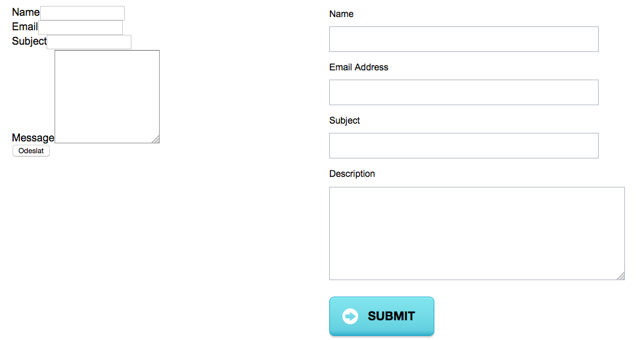Select the compact Subject input in the unstyled form
The width and height of the screenshot is (644, 340).
tap(89, 42)
